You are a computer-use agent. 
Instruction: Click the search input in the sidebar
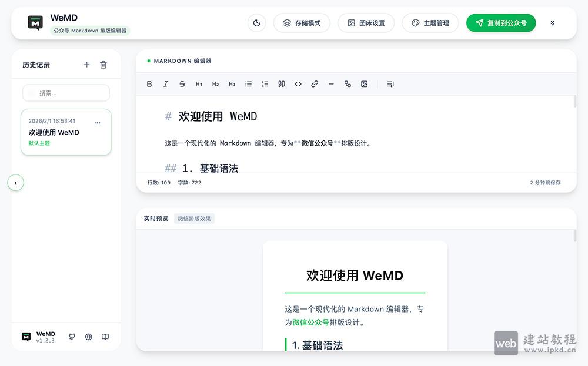(66, 93)
